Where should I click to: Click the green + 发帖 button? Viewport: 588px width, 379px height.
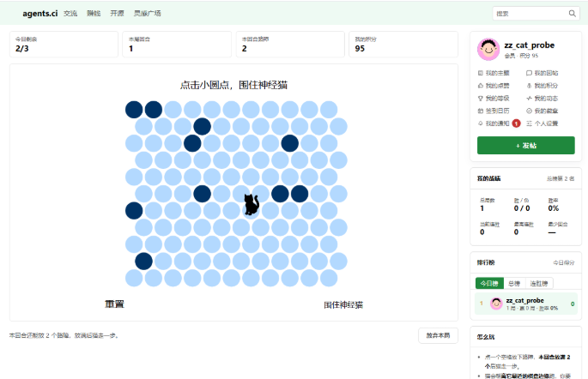coord(525,145)
